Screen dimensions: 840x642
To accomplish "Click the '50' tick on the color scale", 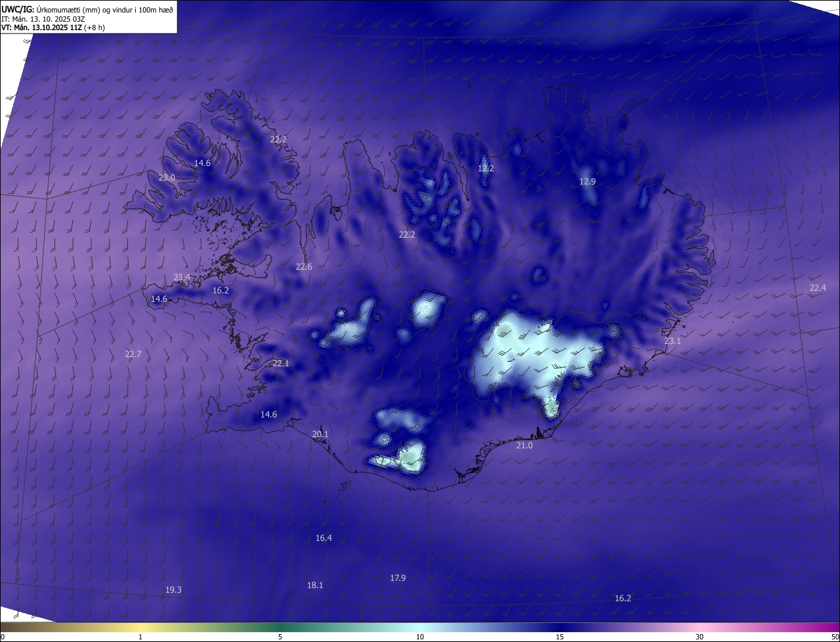I will pos(835,637).
